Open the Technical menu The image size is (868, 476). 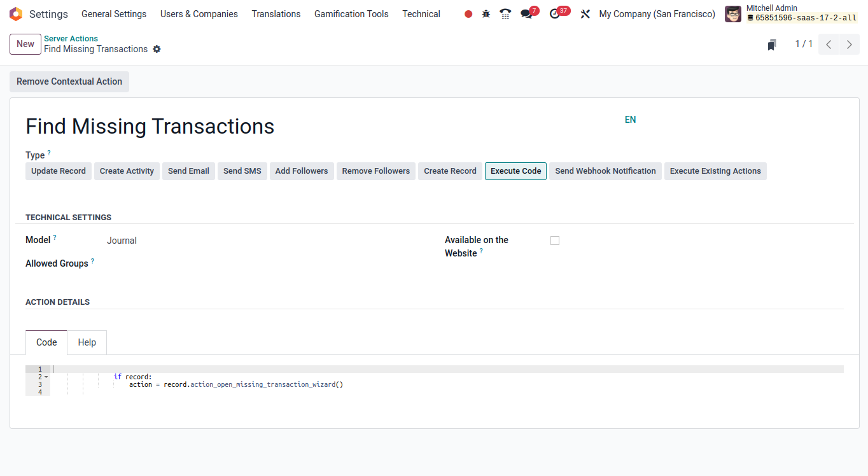pos(421,14)
